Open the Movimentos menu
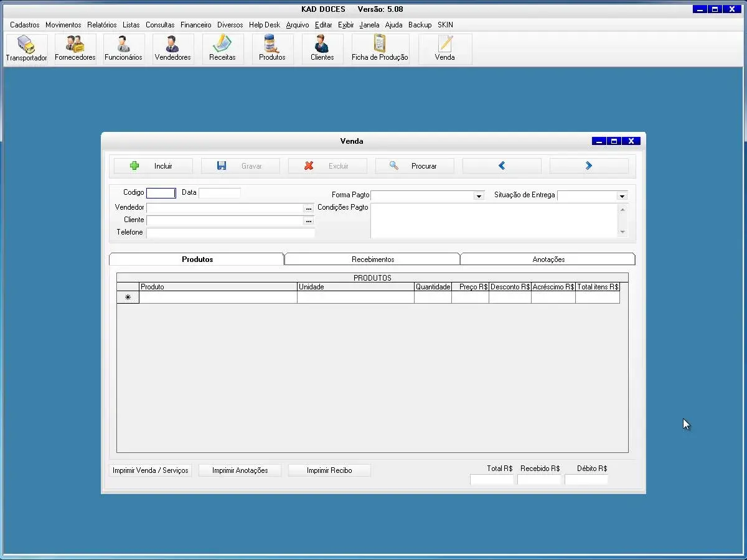747x560 pixels. pyautogui.click(x=63, y=25)
